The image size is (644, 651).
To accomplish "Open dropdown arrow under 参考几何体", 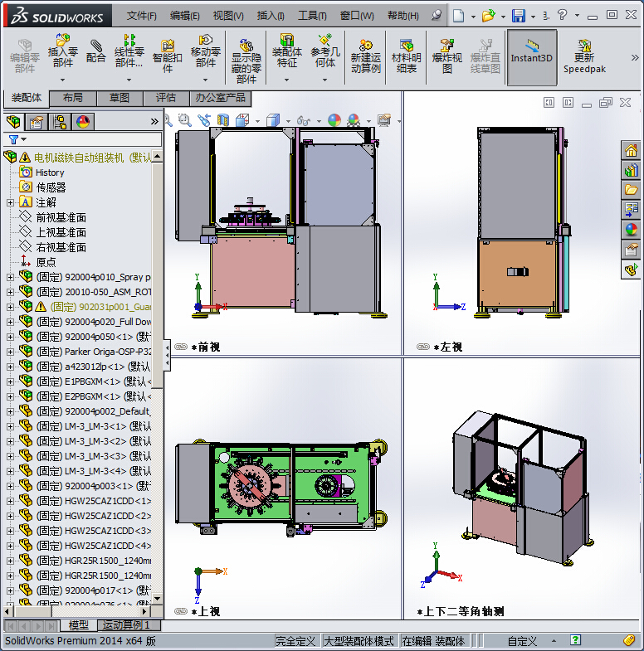I will [x=325, y=80].
